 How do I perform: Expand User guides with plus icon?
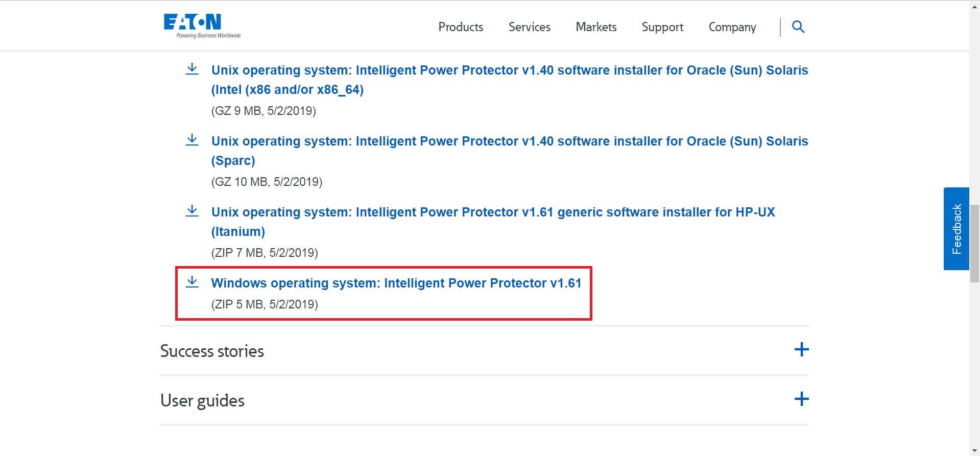click(x=801, y=399)
